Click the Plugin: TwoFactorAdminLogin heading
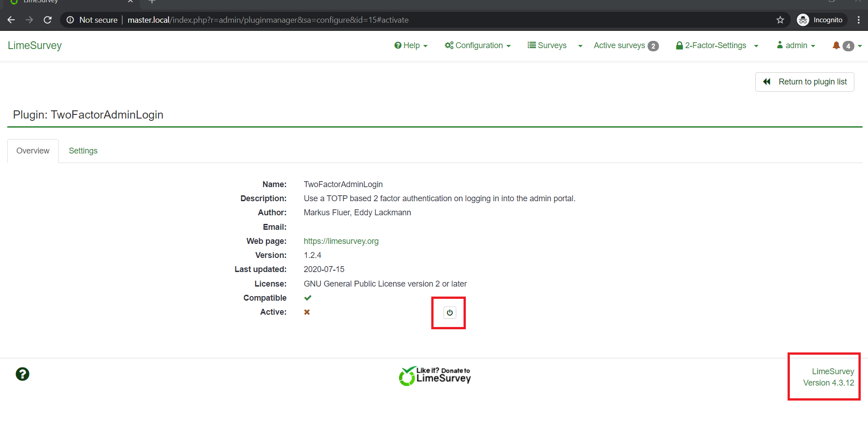The image size is (868, 421). click(x=88, y=115)
